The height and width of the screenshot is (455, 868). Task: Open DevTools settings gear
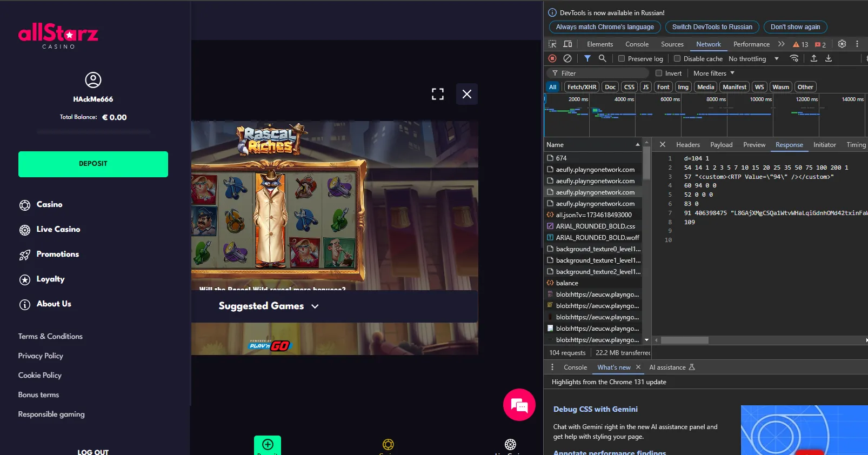842,44
